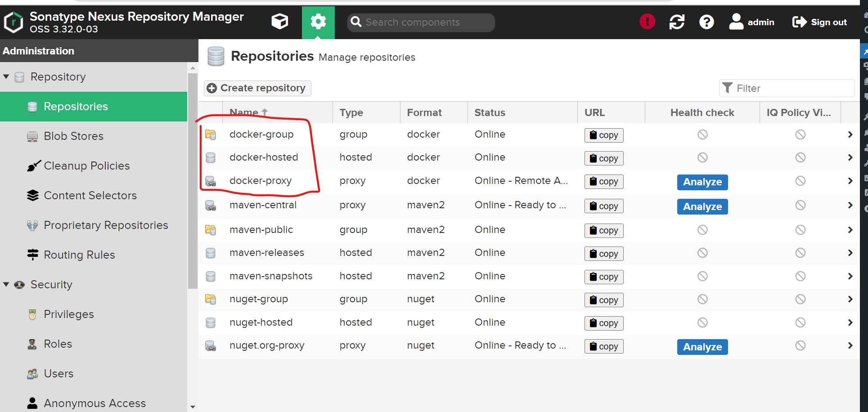Go to Routing Rules menu item
Viewport: 868px width, 412px height.
pos(79,255)
